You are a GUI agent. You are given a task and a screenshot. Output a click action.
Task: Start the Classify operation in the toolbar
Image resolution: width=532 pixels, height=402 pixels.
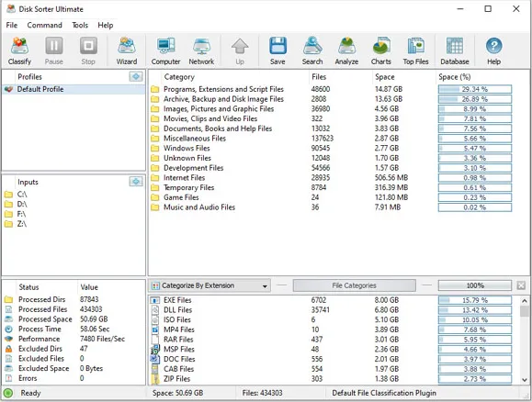pos(19,51)
